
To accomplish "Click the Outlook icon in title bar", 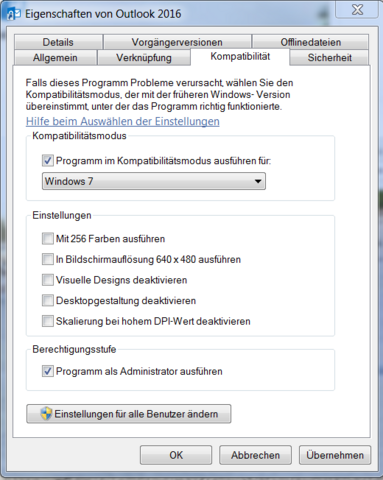I will tap(13, 14).
